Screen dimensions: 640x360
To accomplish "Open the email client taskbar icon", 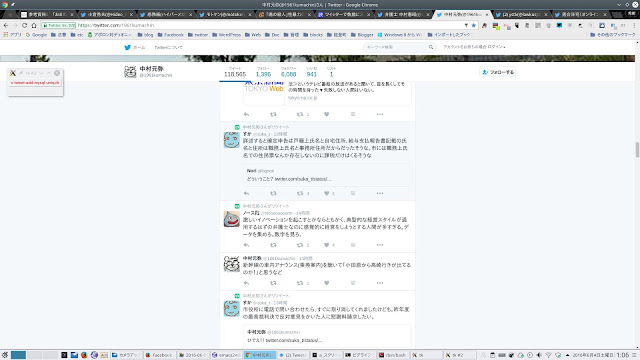I will pos(74,355).
